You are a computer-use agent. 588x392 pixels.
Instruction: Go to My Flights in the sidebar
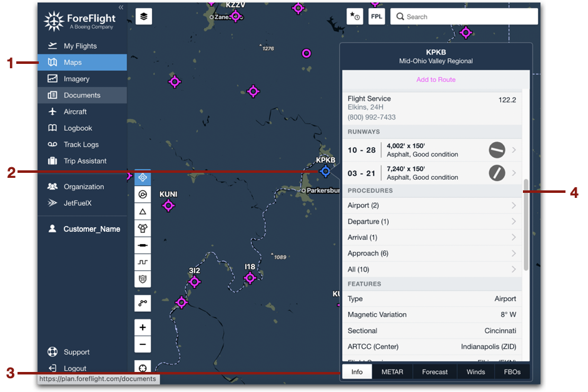pos(82,46)
